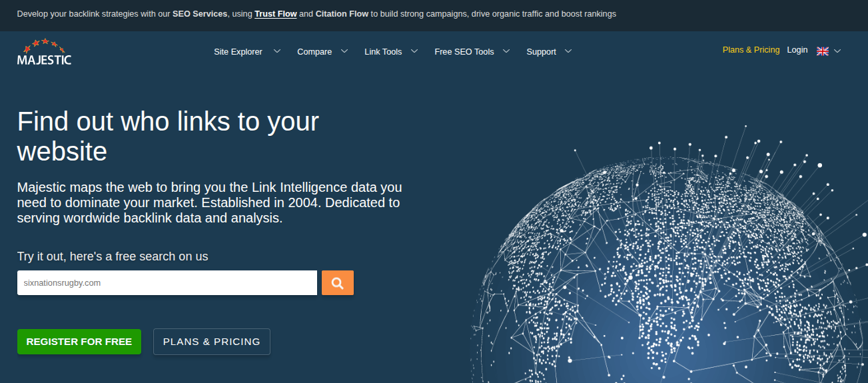Click the UK flag language icon
868x383 pixels.
pos(823,51)
